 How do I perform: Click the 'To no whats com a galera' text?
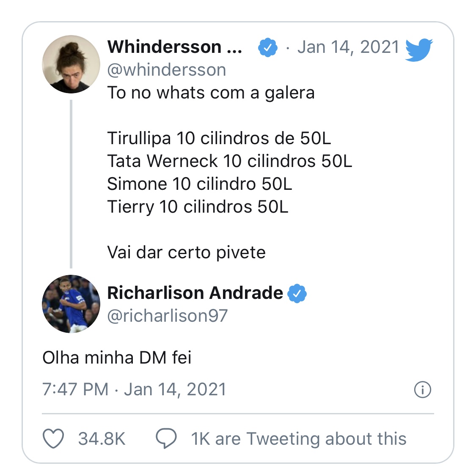pyautogui.click(x=211, y=93)
